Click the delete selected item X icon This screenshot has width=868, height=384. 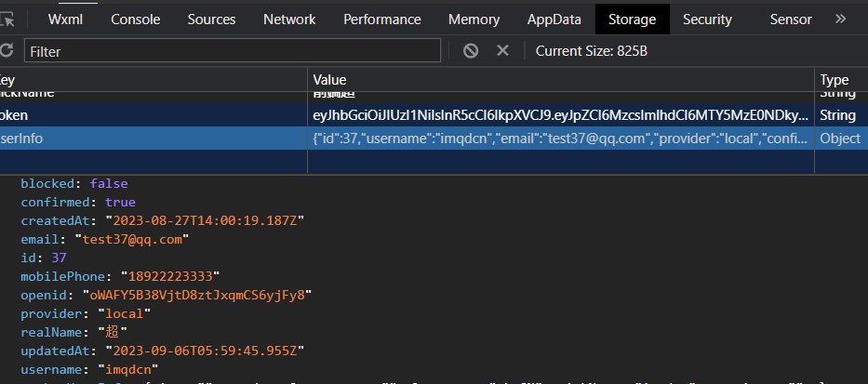click(502, 50)
